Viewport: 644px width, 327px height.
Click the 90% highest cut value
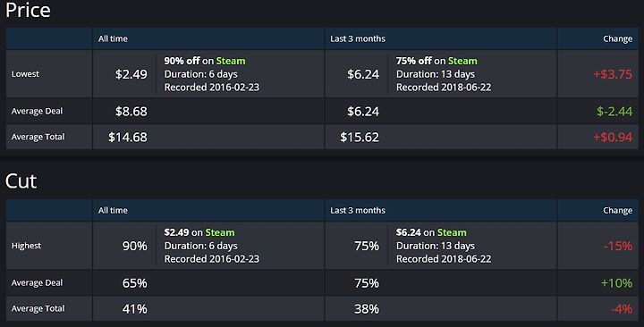[135, 246]
